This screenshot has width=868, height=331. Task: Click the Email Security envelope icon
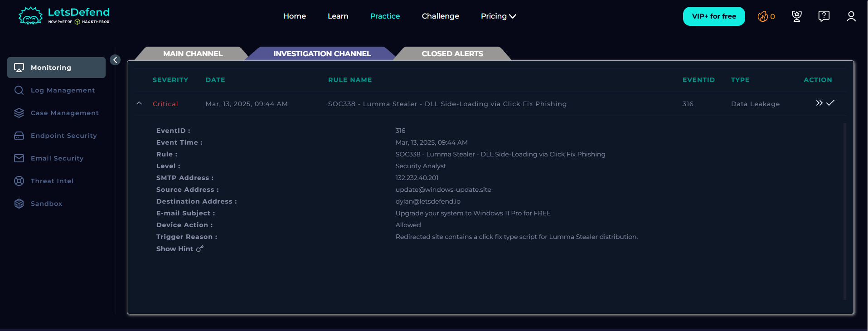19,158
